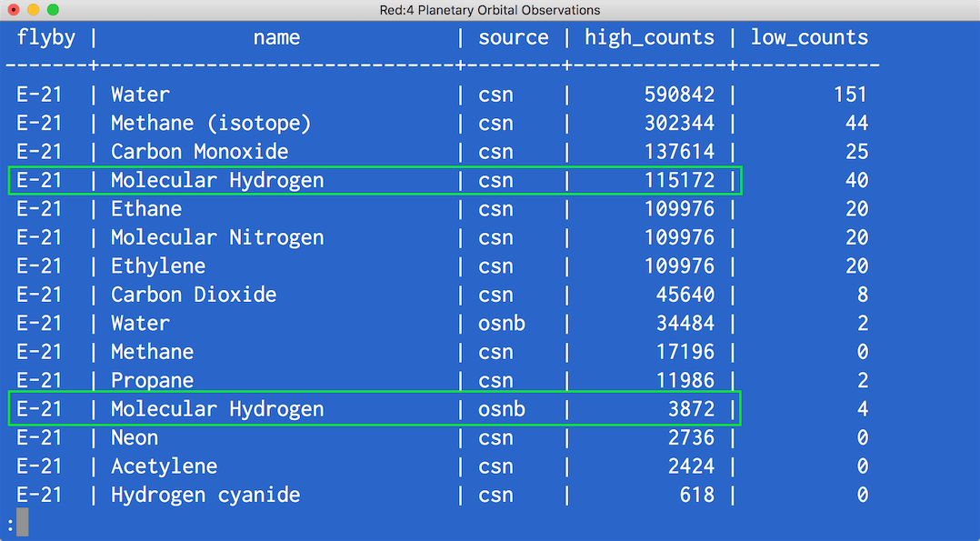Click the source column header
The image size is (980, 541).
tap(514, 38)
